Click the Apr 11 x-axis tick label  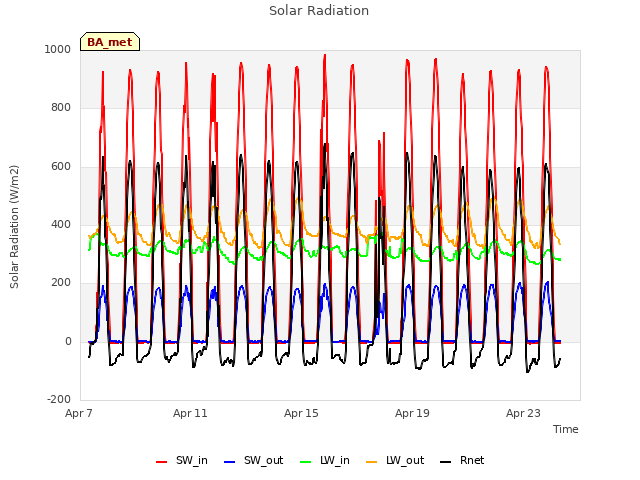pos(190,413)
